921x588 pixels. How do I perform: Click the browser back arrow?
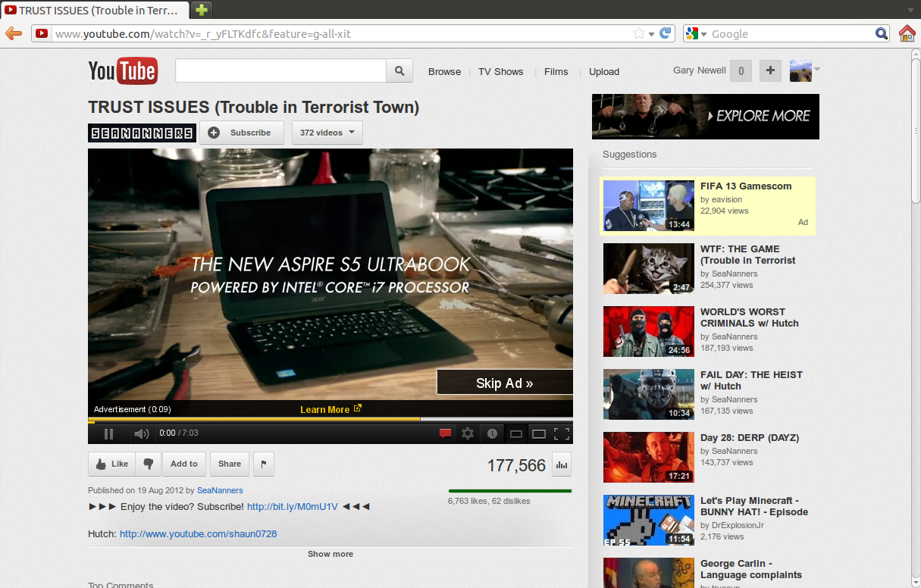pos(14,33)
